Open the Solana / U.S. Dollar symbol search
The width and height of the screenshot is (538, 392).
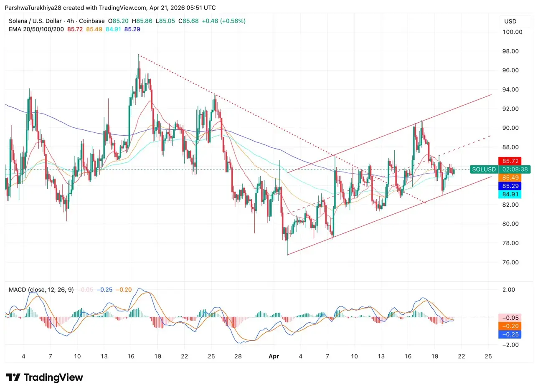tap(35, 20)
